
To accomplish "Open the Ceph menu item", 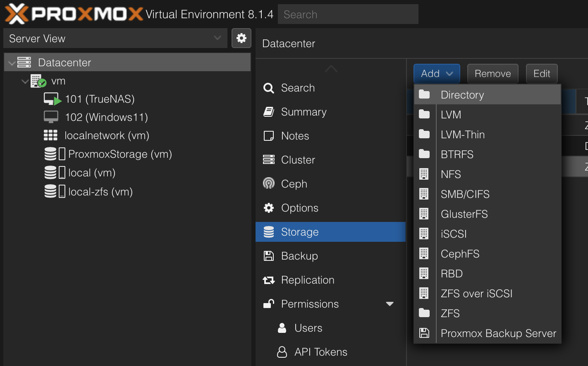I will (x=330, y=184).
